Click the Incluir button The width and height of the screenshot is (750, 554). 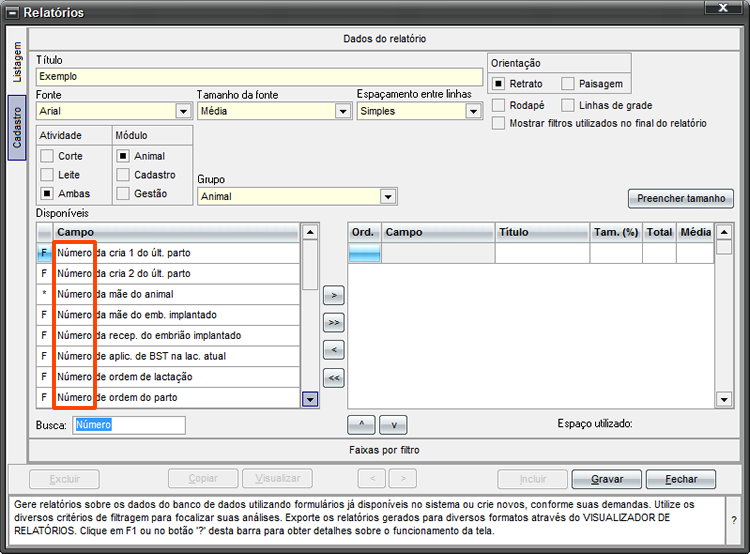click(532, 479)
